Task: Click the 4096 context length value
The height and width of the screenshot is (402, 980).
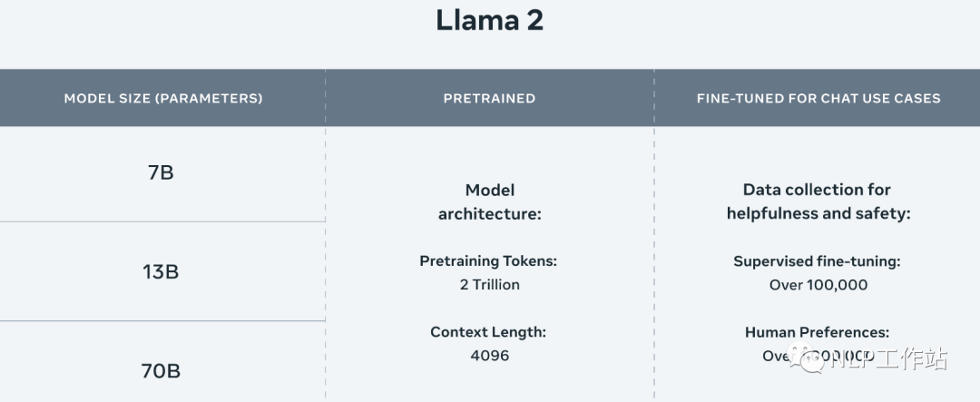Action: coord(489,355)
